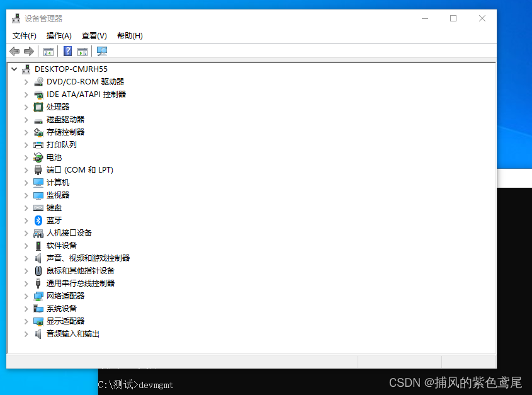Image resolution: width=532 pixels, height=395 pixels.
Task: Click the 网络适配器 network adapter icon
Action: tap(38, 296)
